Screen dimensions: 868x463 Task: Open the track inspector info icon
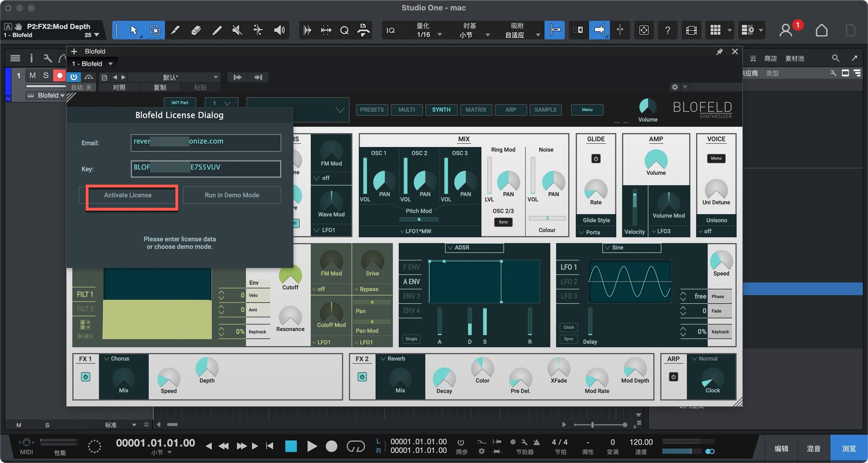point(31,58)
